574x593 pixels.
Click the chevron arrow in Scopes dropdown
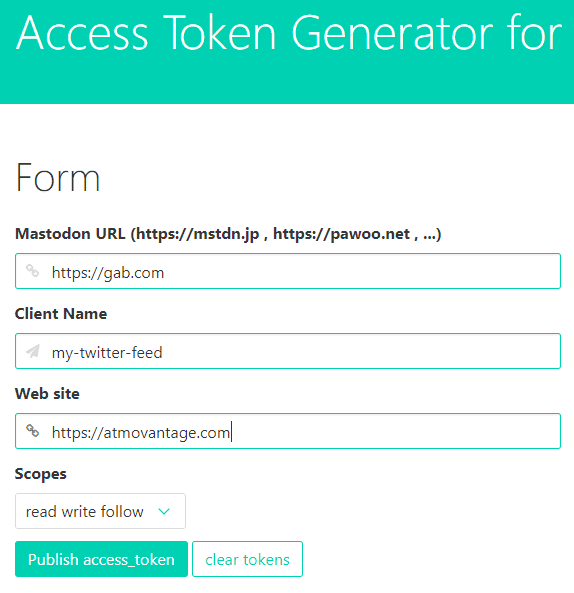point(164,511)
